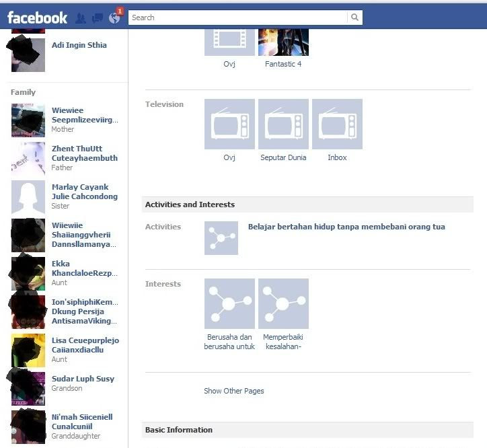Click the Granddaughter relationship label
This screenshot has width=487, height=448.
tap(76, 436)
